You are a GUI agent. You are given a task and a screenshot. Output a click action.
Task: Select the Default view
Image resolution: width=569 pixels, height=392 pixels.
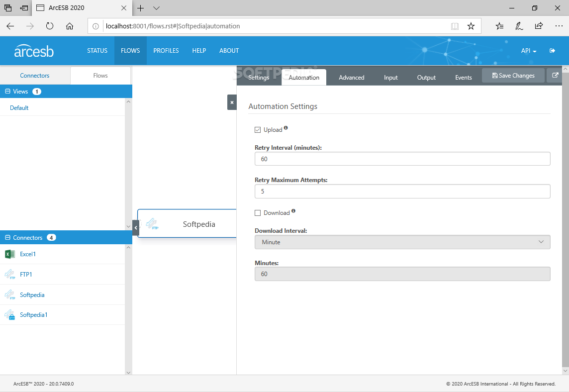point(19,108)
